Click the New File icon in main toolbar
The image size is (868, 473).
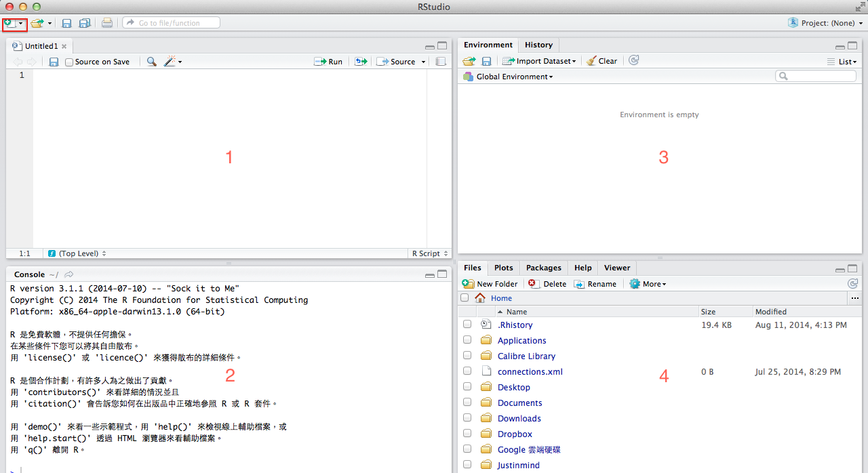point(9,23)
